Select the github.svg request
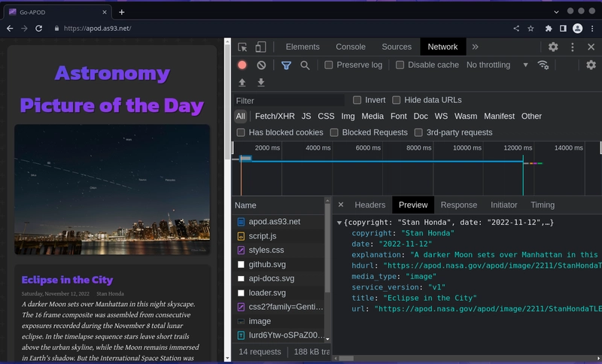 [278, 264]
